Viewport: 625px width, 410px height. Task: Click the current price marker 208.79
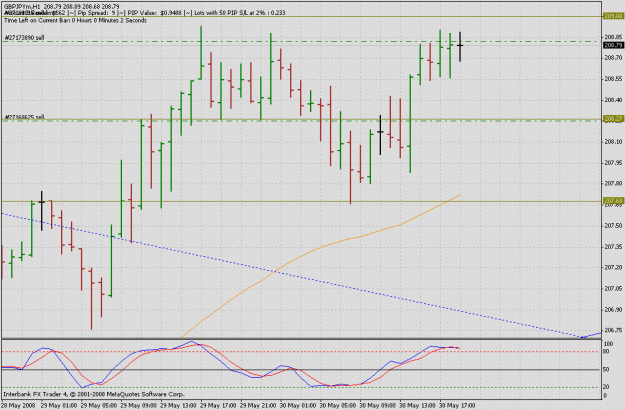(x=614, y=45)
